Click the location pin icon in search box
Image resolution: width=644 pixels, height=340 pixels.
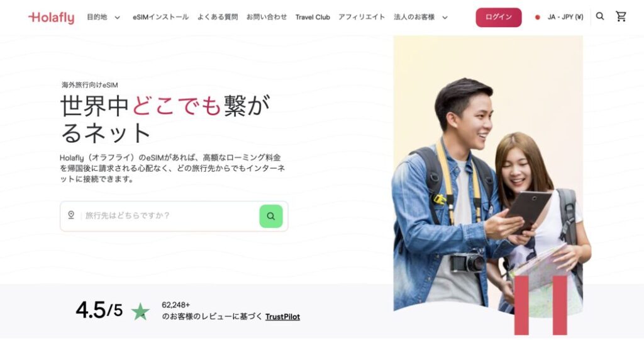[71, 215]
